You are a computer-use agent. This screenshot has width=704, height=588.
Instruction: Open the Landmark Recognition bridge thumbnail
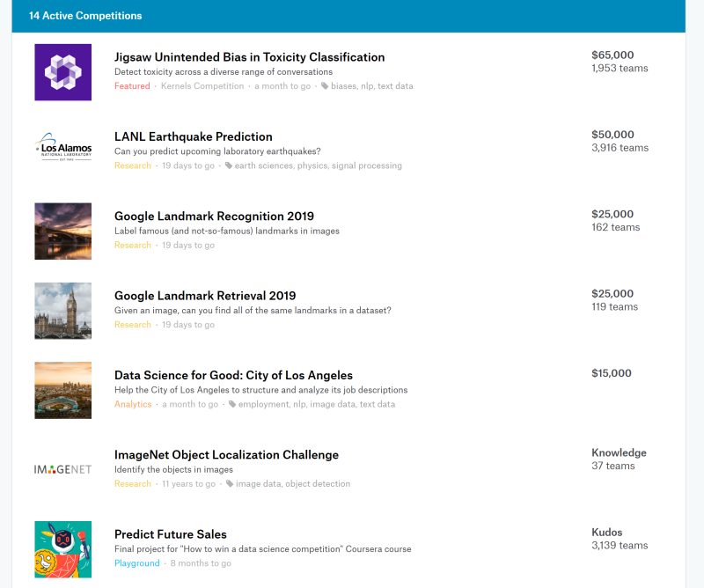click(62, 232)
